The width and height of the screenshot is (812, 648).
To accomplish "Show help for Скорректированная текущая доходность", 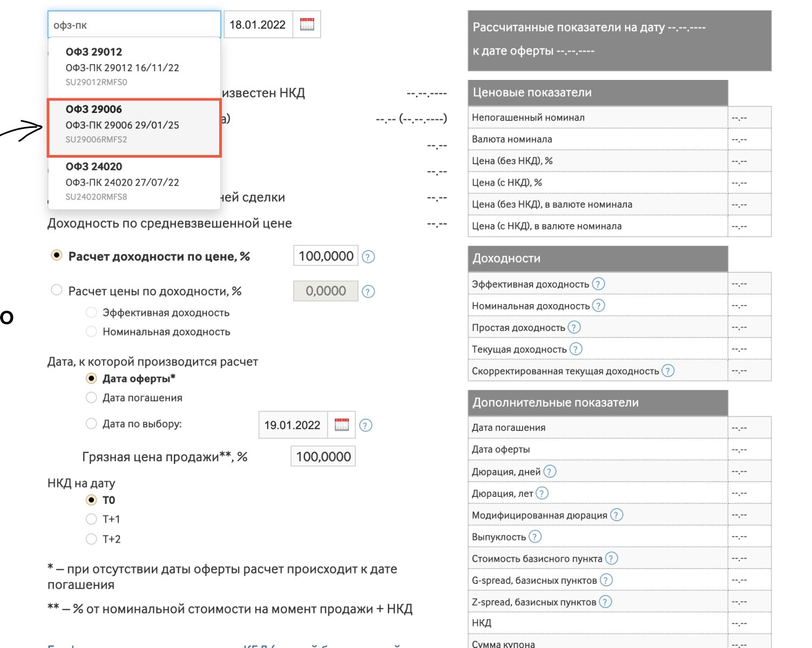I will [668, 371].
